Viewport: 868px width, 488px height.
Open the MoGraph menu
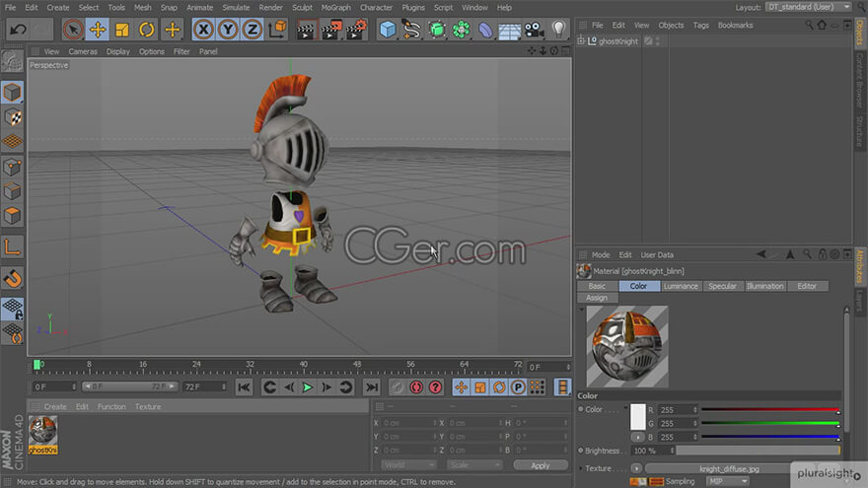pyautogui.click(x=336, y=8)
